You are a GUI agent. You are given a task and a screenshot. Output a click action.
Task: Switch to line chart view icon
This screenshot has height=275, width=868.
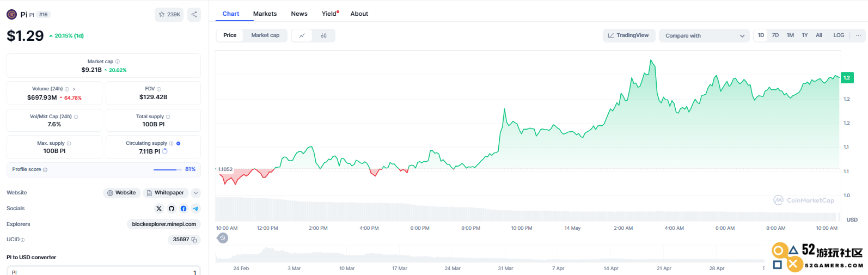click(x=302, y=35)
